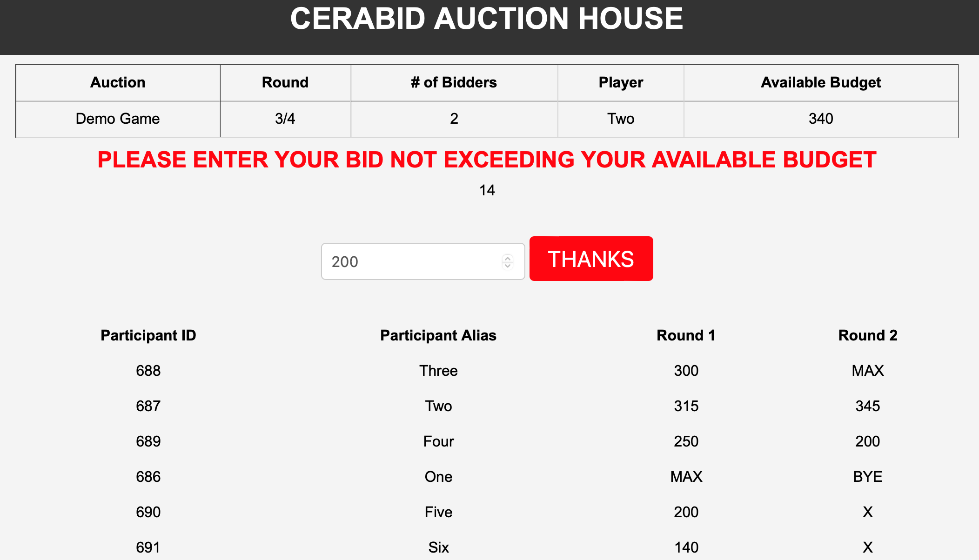Viewport: 979px width, 560px height.
Task: Click the CERABID AUCTION HOUSE title
Action: [x=487, y=19]
